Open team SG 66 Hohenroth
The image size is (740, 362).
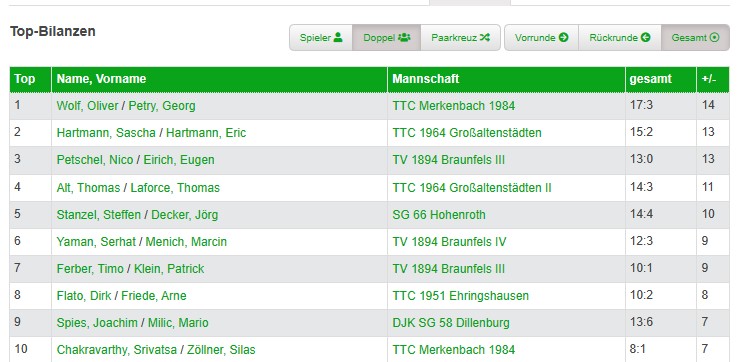438,215
